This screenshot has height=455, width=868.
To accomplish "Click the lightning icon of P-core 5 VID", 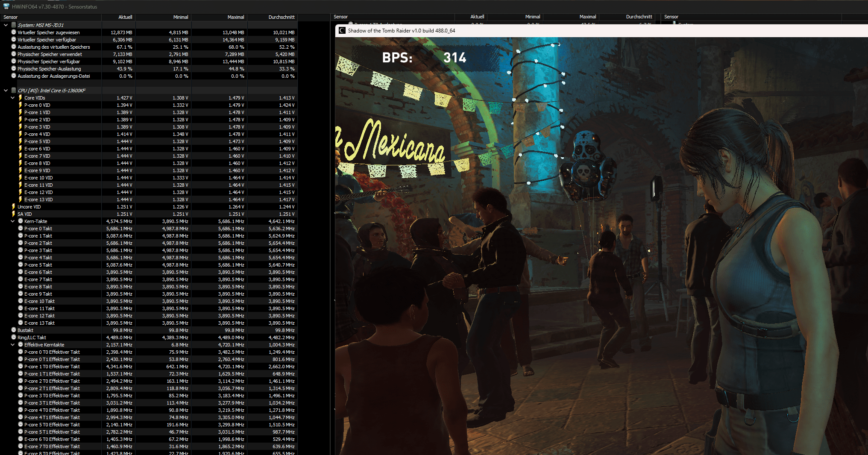I will click(20, 141).
